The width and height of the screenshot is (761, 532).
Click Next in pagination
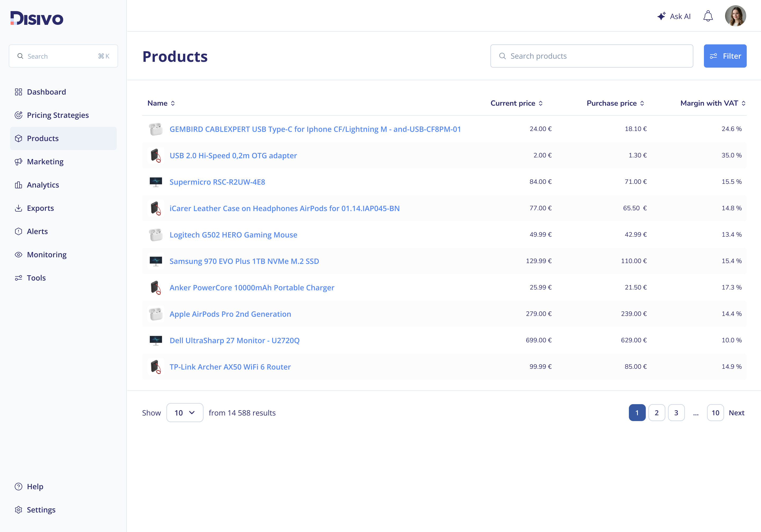point(736,413)
